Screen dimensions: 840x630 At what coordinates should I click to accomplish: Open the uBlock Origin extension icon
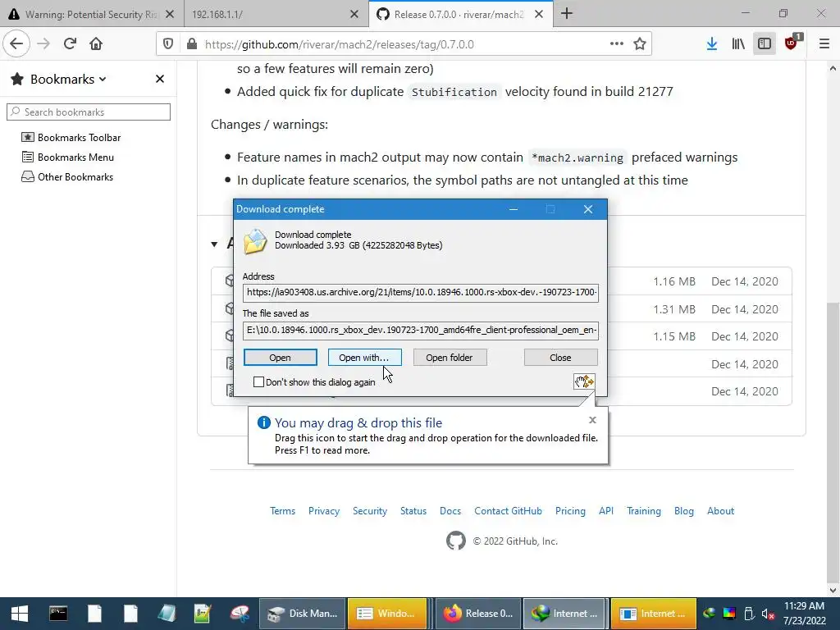(792, 43)
